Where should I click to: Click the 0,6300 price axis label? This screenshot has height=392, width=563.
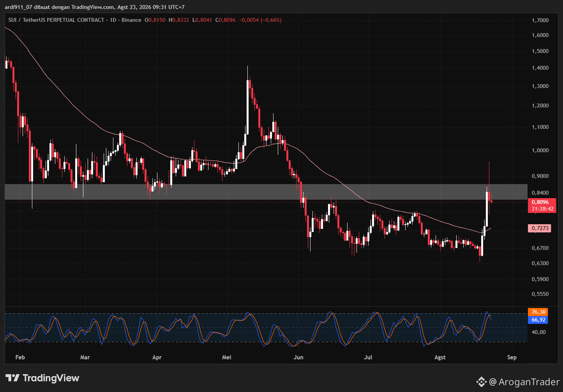[x=540, y=263]
